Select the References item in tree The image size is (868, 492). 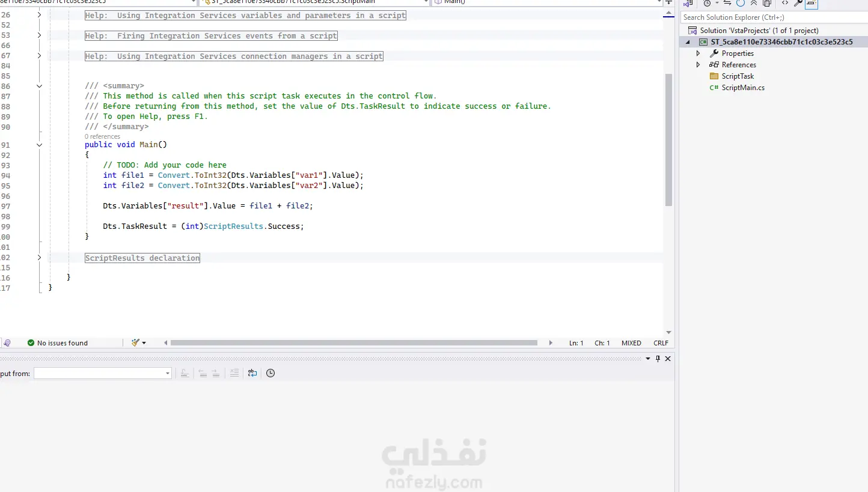[x=739, y=65]
